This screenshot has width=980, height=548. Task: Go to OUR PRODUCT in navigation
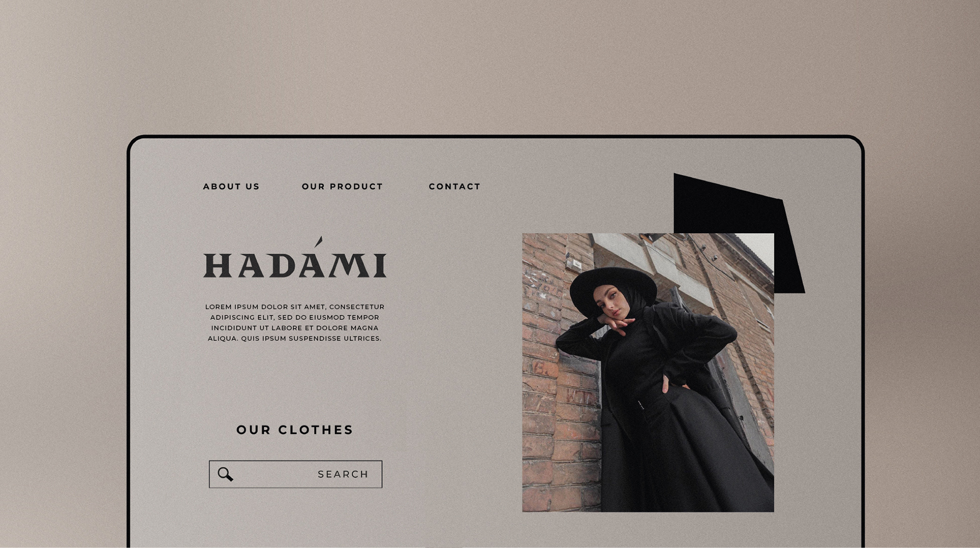point(342,187)
